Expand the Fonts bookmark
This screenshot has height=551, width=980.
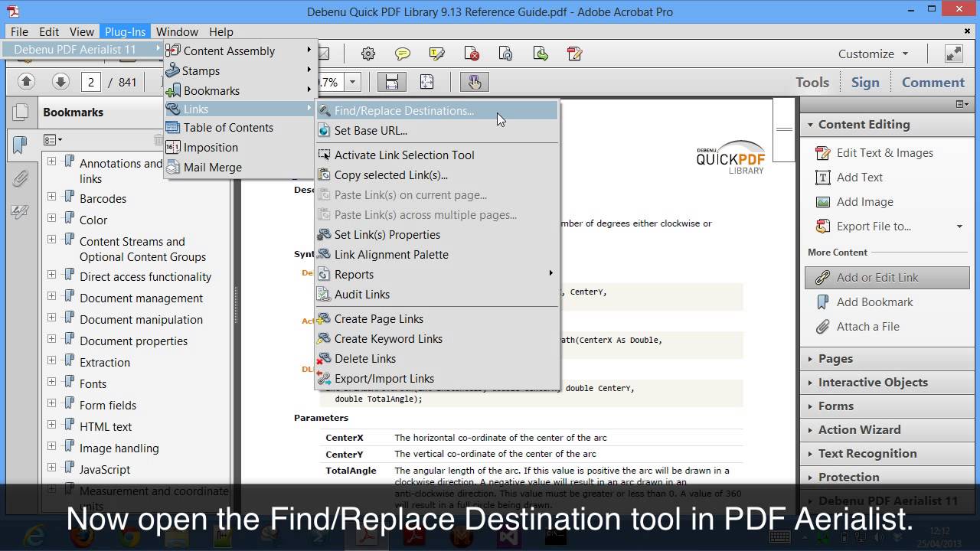pyautogui.click(x=51, y=382)
